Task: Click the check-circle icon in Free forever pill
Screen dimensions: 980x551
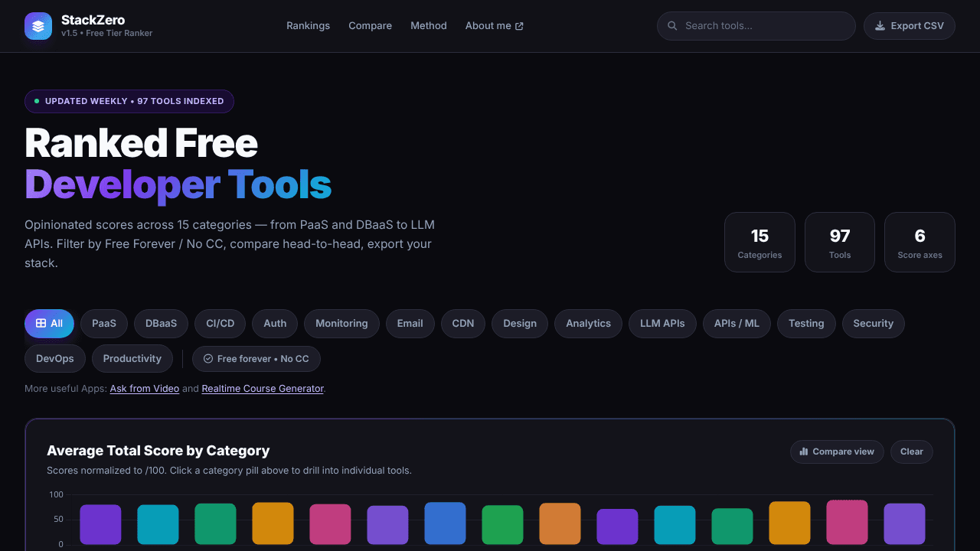Action: coord(208,359)
